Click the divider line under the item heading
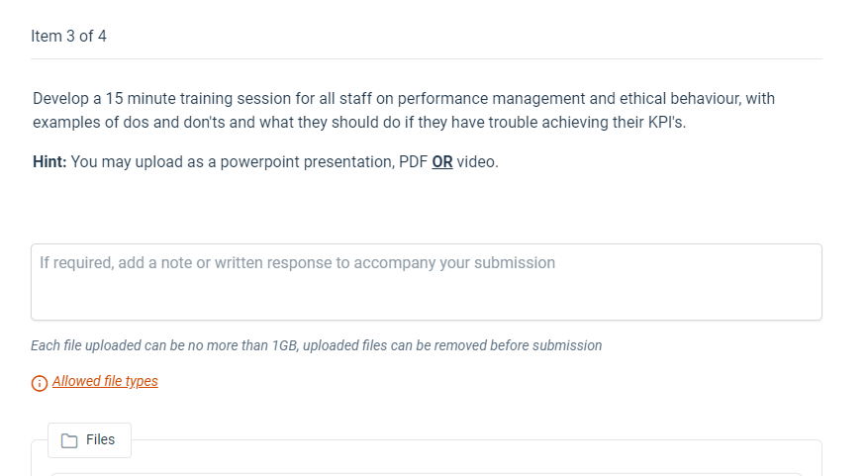The image size is (868, 476). pyautogui.click(x=426, y=59)
